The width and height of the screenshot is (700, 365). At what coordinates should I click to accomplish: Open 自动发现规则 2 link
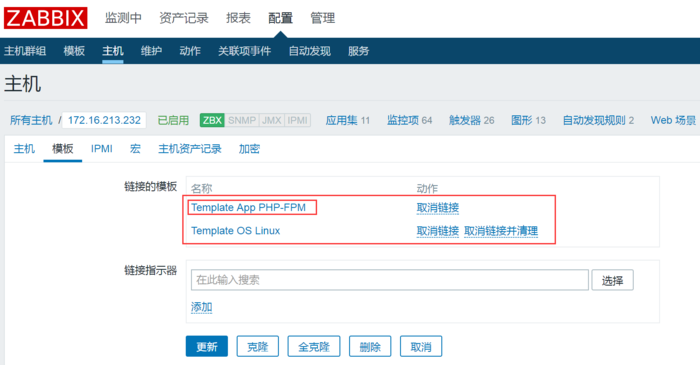point(598,120)
